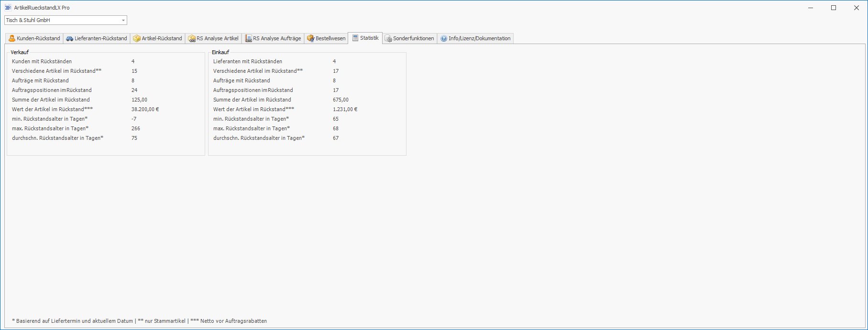Close the ArtikelRueckstandLX Pro window
Screen dimensions: 868x330
(x=857, y=8)
